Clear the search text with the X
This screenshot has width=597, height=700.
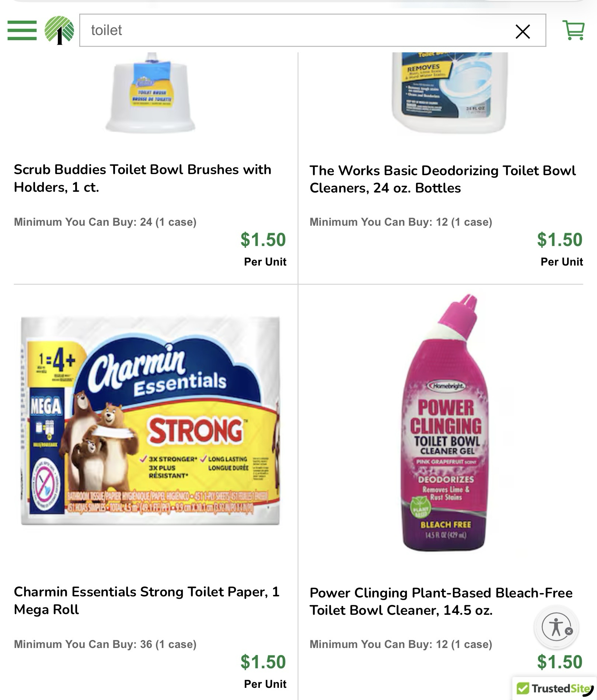tap(523, 31)
